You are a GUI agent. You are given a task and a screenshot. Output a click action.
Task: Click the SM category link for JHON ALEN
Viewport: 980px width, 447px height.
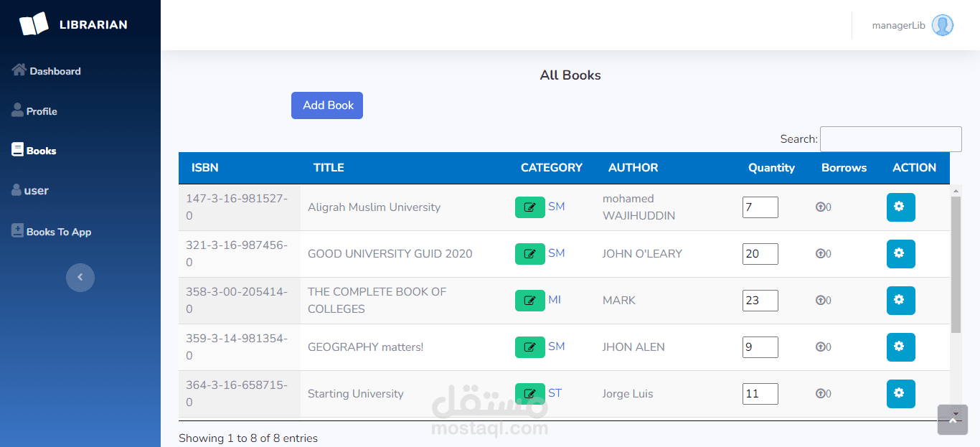coord(557,347)
